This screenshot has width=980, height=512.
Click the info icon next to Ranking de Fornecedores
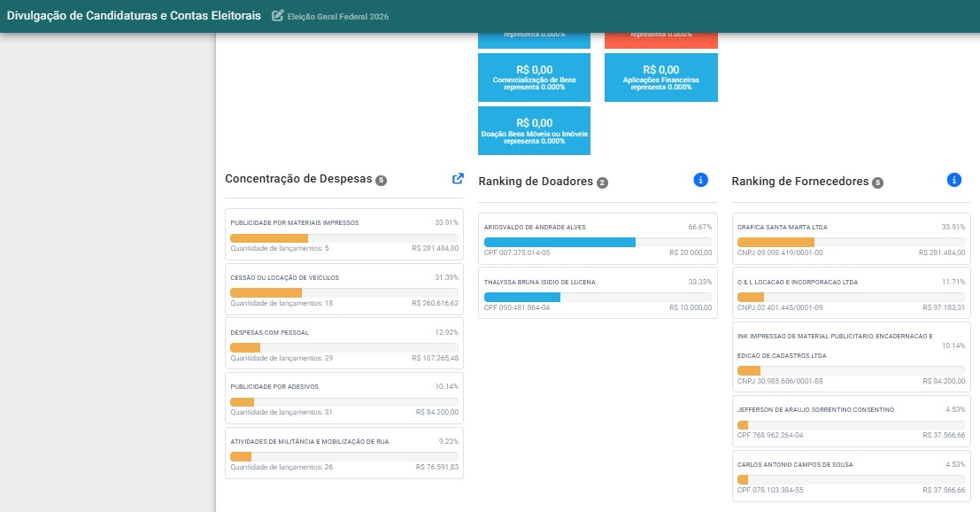pyautogui.click(x=953, y=180)
